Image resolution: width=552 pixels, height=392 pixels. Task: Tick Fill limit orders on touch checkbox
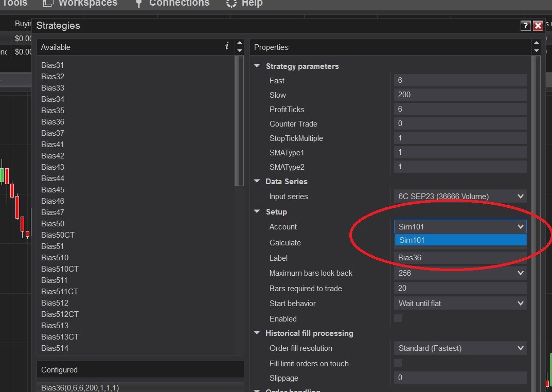[398, 363]
